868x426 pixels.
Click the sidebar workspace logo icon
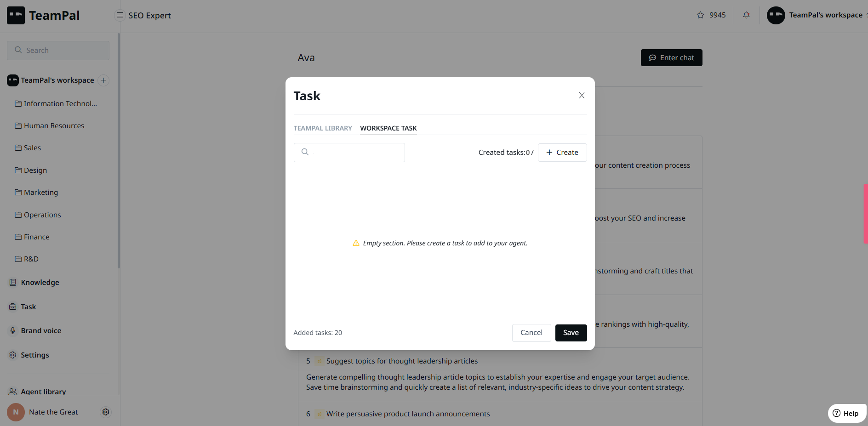click(13, 80)
